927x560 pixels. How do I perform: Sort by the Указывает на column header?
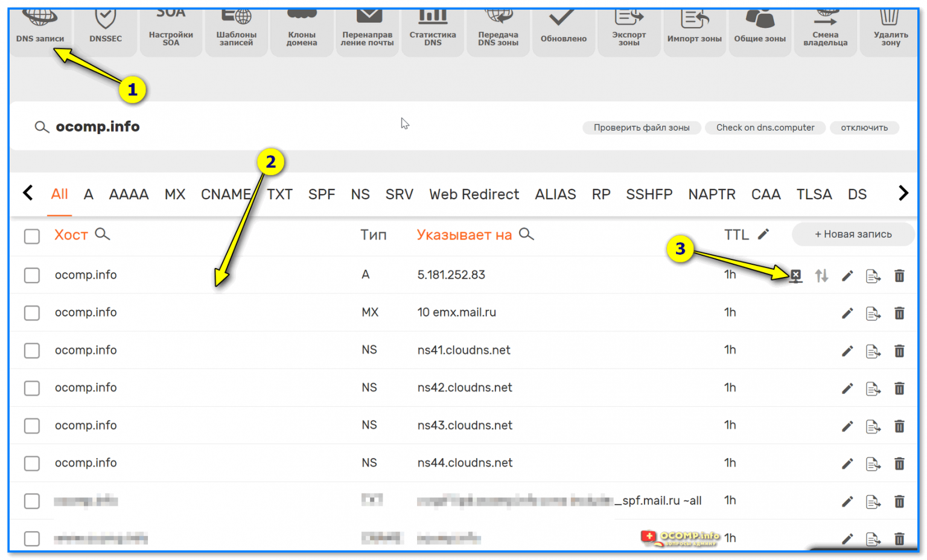coord(464,235)
